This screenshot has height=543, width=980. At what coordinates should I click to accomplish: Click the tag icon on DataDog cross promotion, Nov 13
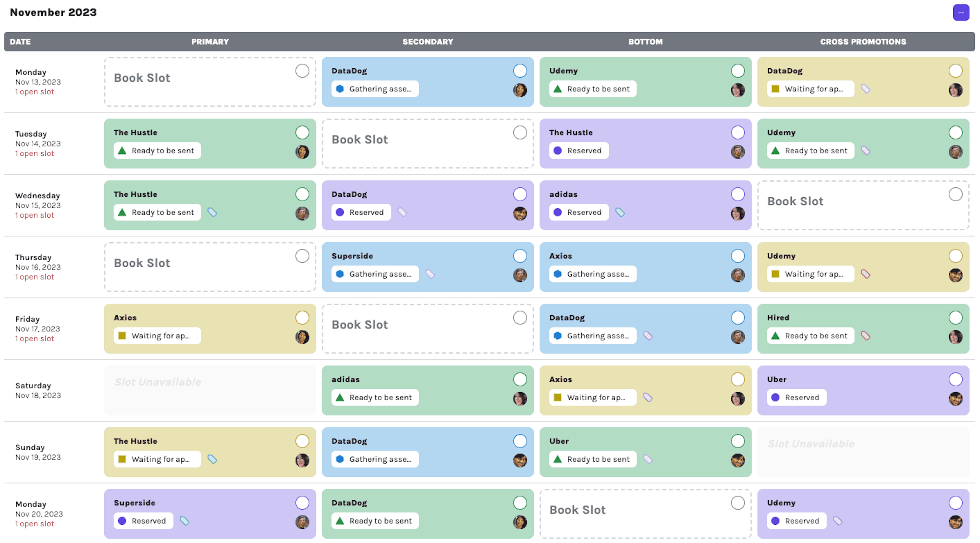[x=865, y=89]
